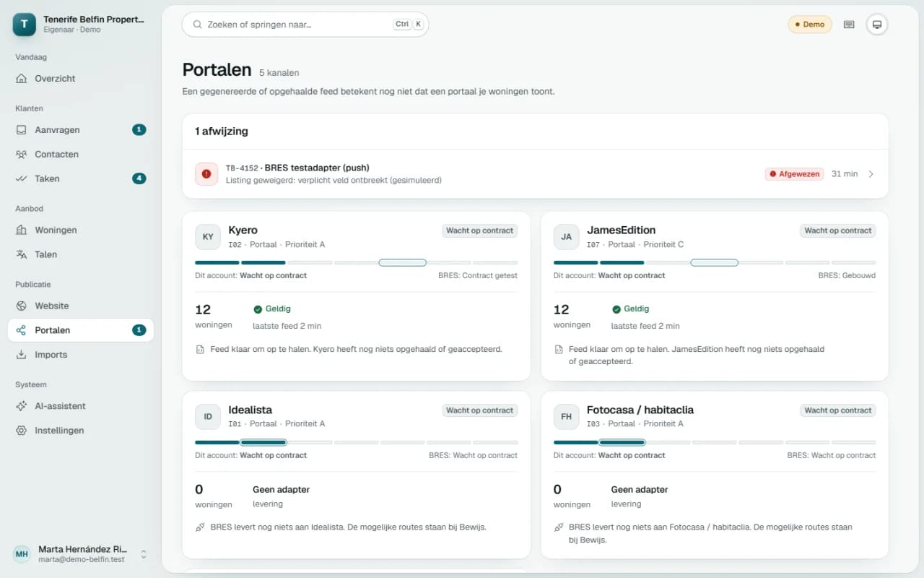The image size is (924, 578).
Task: Click the search magnifier icon
Action: (197, 25)
